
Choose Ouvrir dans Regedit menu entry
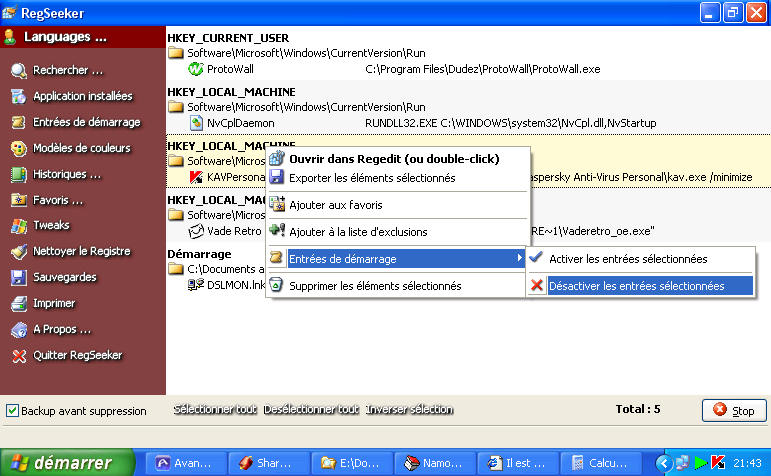click(x=396, y=159)
